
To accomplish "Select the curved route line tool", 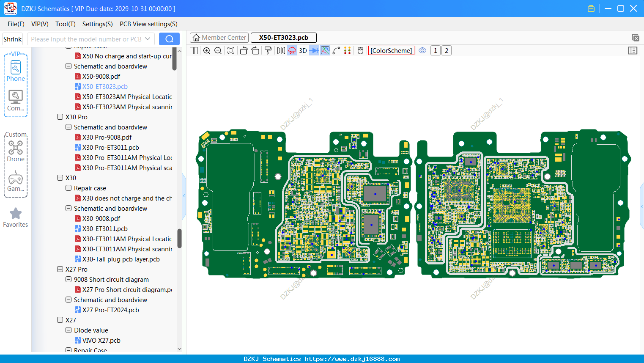I will pyautogui.click(x=337, y=51).
